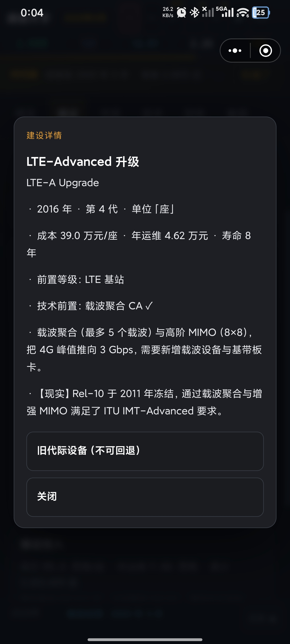
Task: Tap the Wi-Fi 6 signal icon
Action: point(243,12)
